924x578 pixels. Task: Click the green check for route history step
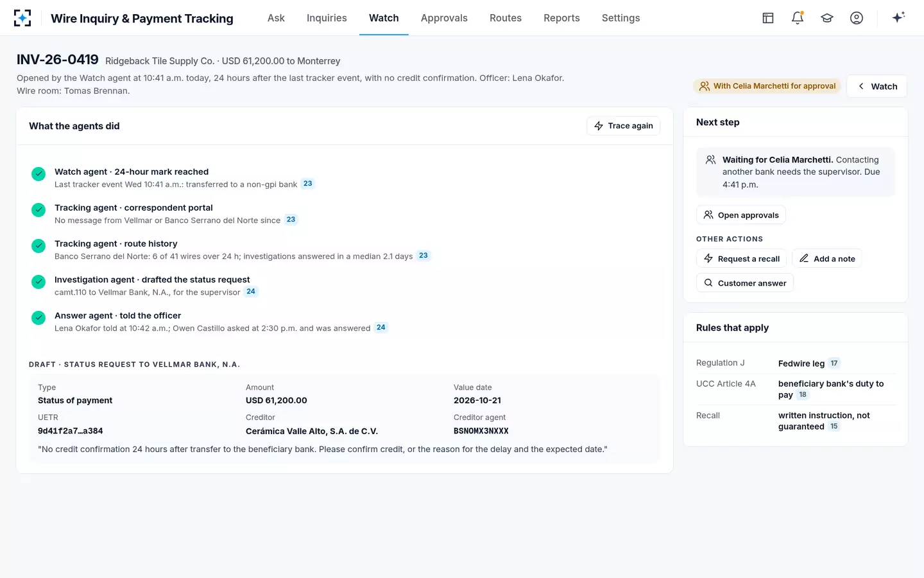(38, 246)
